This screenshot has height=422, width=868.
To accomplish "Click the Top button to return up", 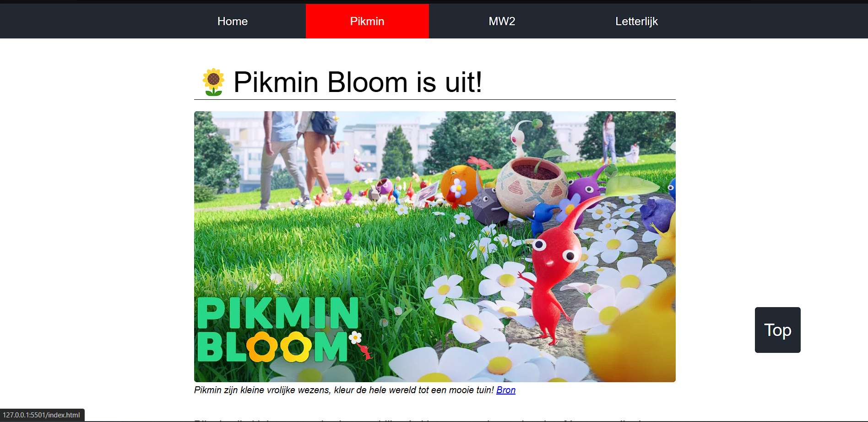I will 777,330.
